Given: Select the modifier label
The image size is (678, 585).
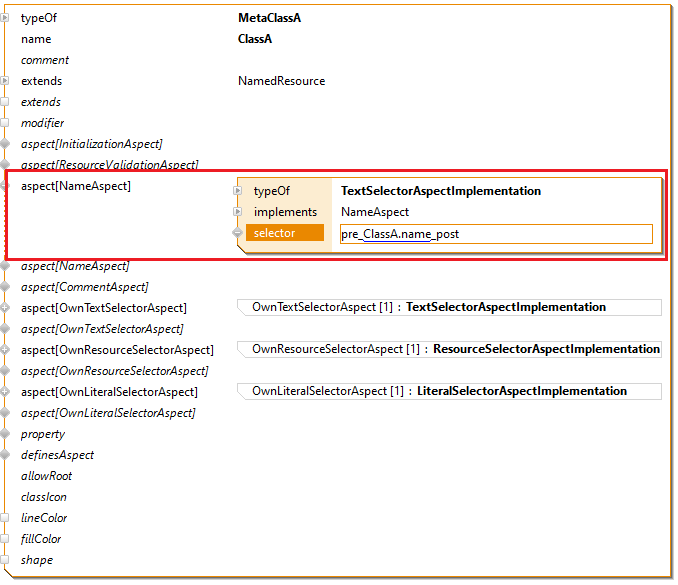Looking at the screenshot, I should pos(42,123).
